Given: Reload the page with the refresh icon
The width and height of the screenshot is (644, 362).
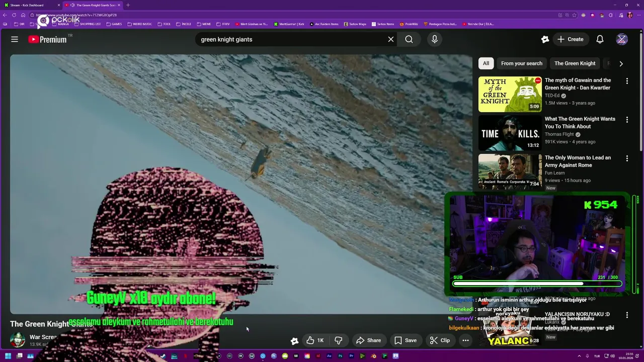Looking at the screenshot, I should coord(14,15).
